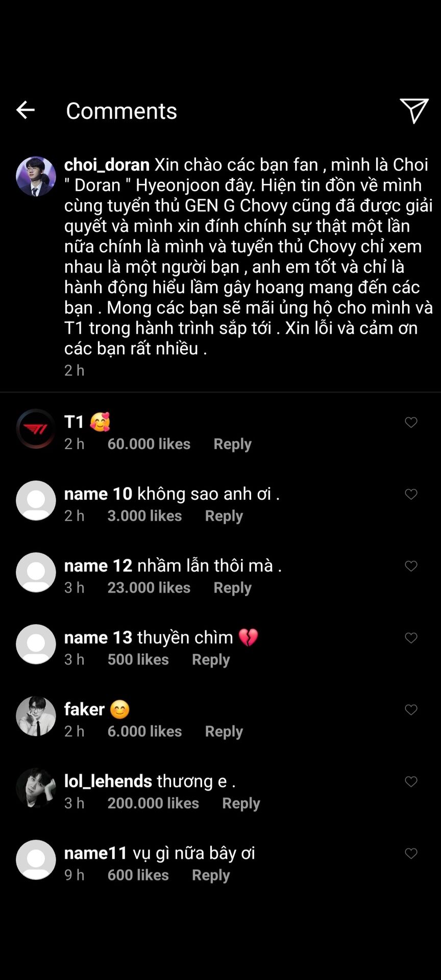Screen dimensions: 441x980
Task: Like name 13's thuyền chìm comment
Action: 411,638
